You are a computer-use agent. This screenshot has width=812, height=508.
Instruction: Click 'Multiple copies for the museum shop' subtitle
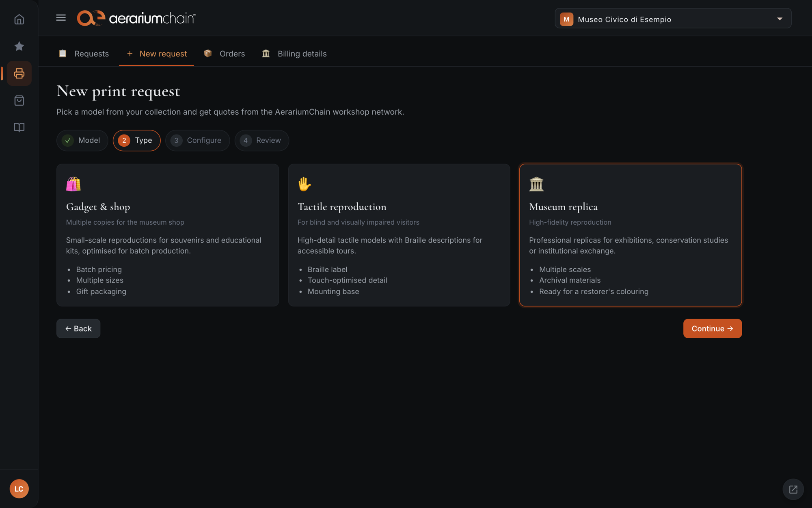click(x=125, y=222)
